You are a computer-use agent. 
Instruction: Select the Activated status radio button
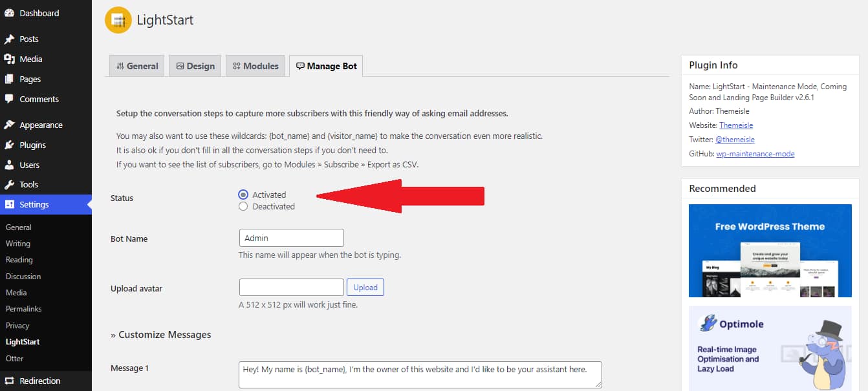pos(243,194)
